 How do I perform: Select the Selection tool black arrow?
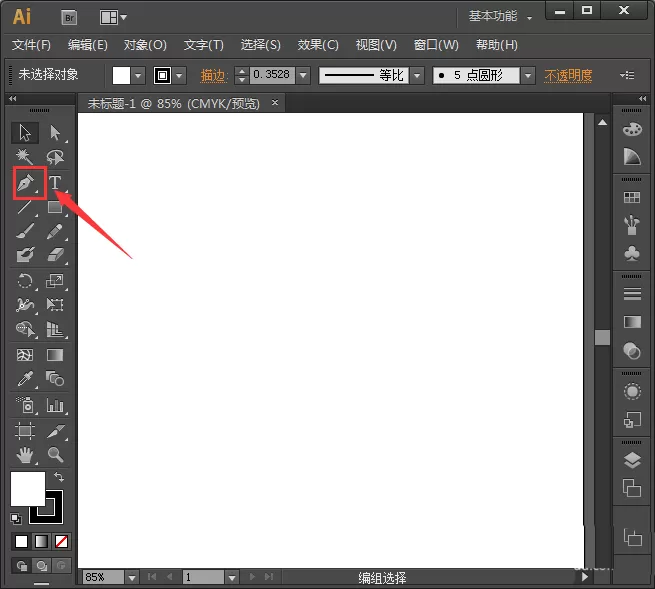[25, 133]
